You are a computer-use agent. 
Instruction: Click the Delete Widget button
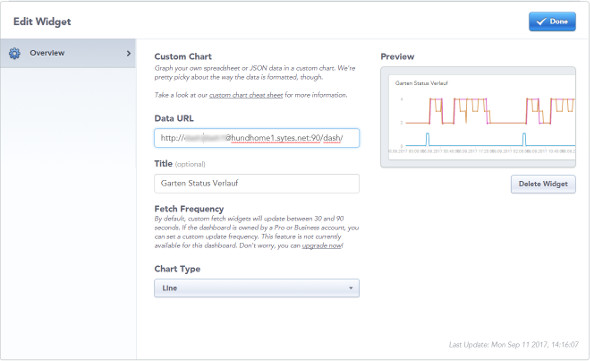pyautogui.click(x=543, y=184)
